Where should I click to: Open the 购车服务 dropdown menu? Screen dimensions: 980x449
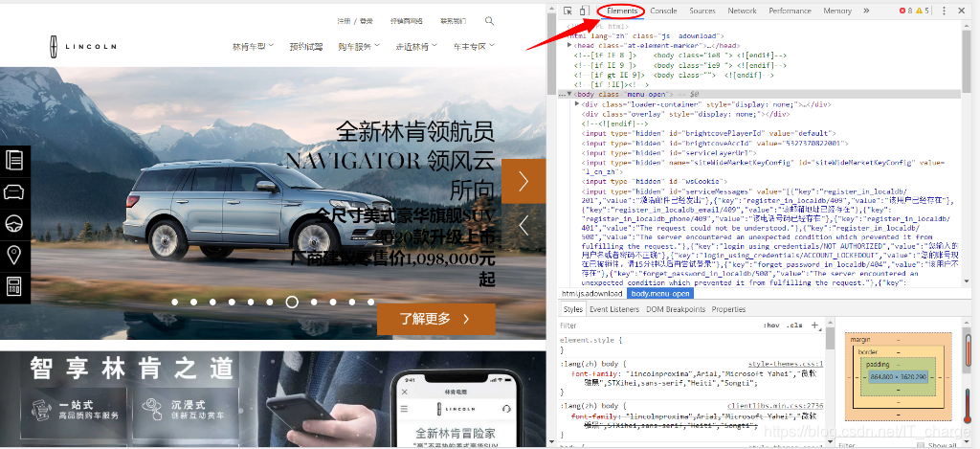[360, 46]
